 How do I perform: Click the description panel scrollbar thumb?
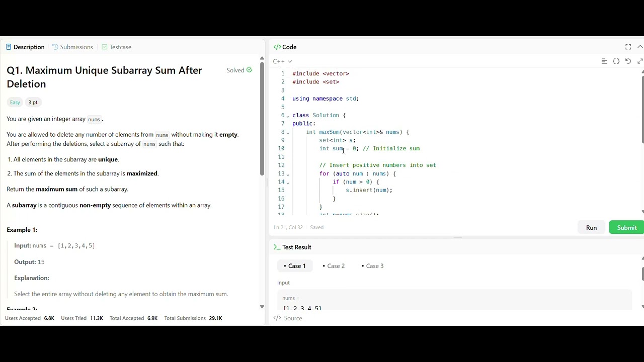262,119
